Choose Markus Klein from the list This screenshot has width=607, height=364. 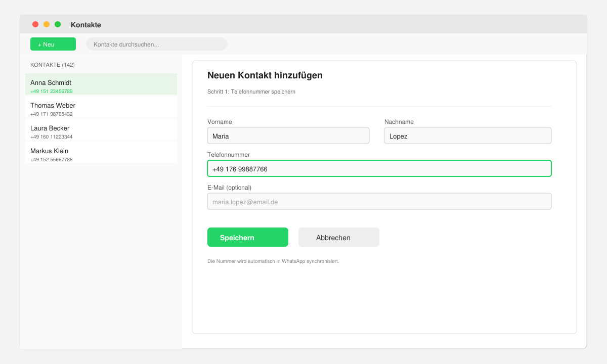tap(101, 153)
